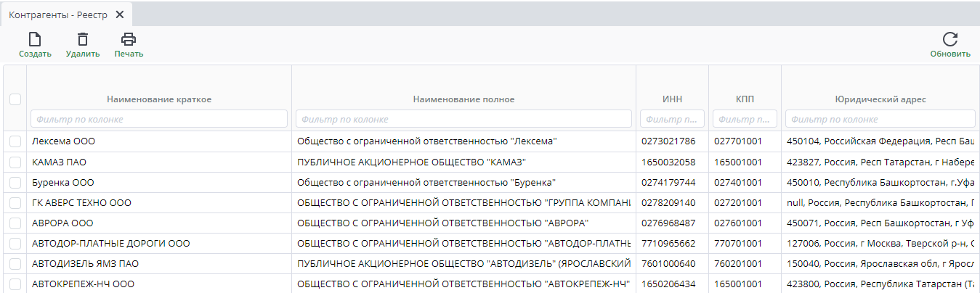The width and height of the screenshot is (980, 293).
Task: Click the Print (Печать) printer icon
Action: click(x=129, y=40)
